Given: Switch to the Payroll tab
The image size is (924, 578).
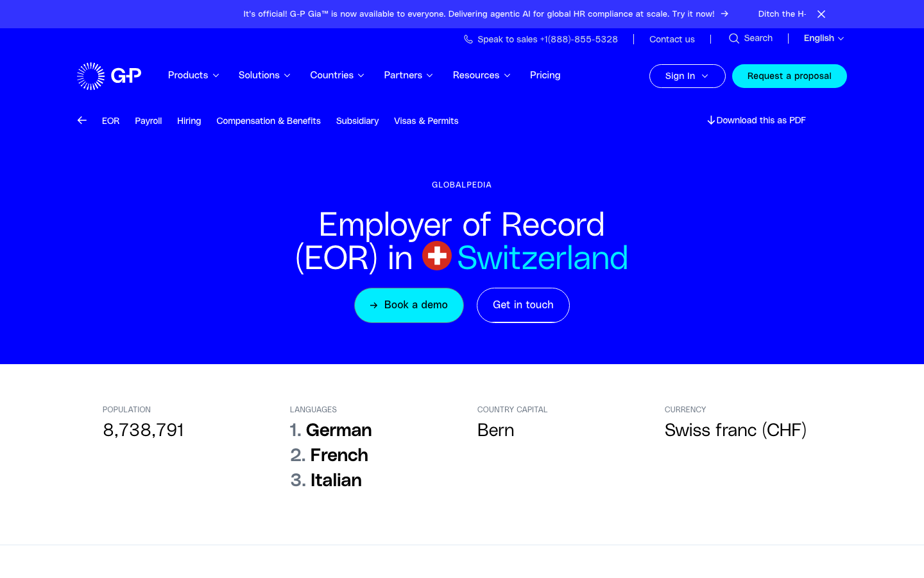Looking at the screenshot, I should coord(148,121).
